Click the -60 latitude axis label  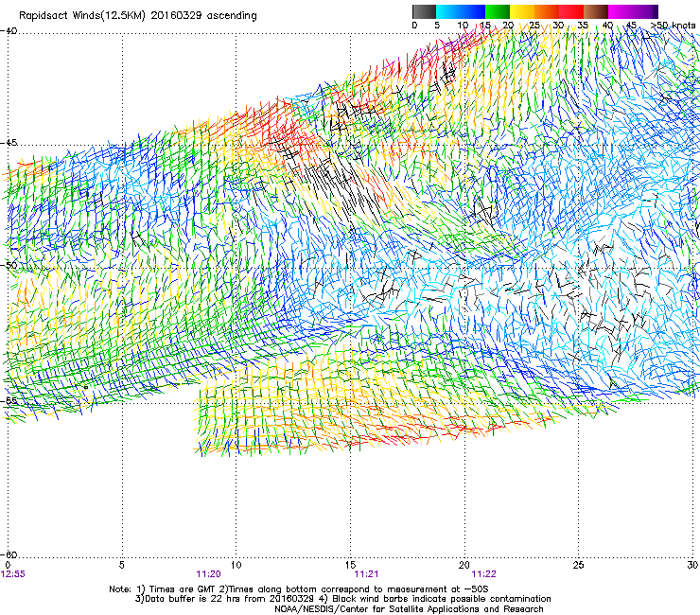pos(9,554)
